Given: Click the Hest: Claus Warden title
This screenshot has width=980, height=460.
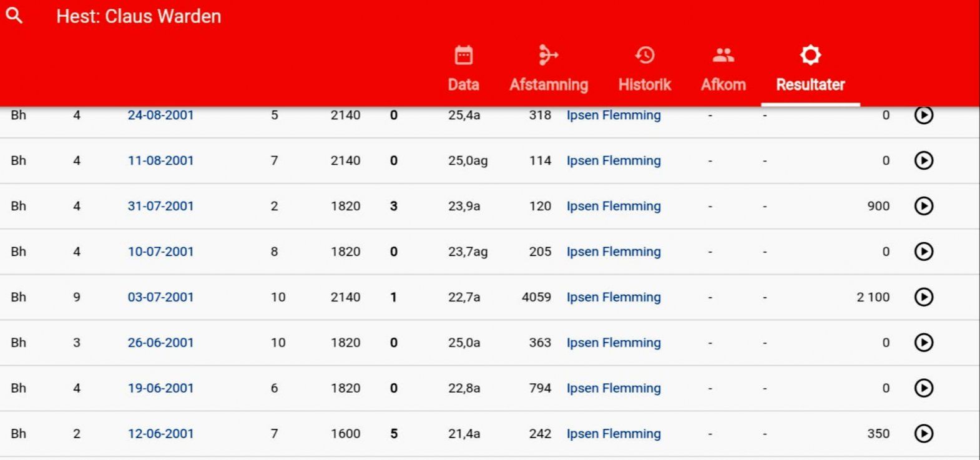Looking at the screenshot, I should (x=139, y=16).
